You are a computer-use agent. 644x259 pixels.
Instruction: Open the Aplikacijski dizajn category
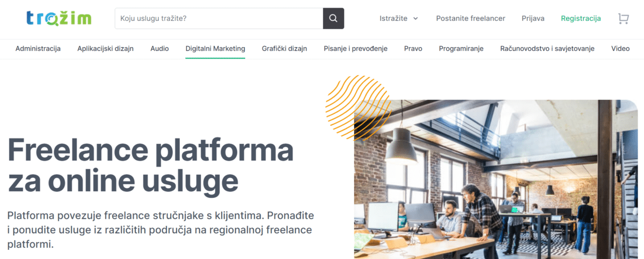(105, 48)
